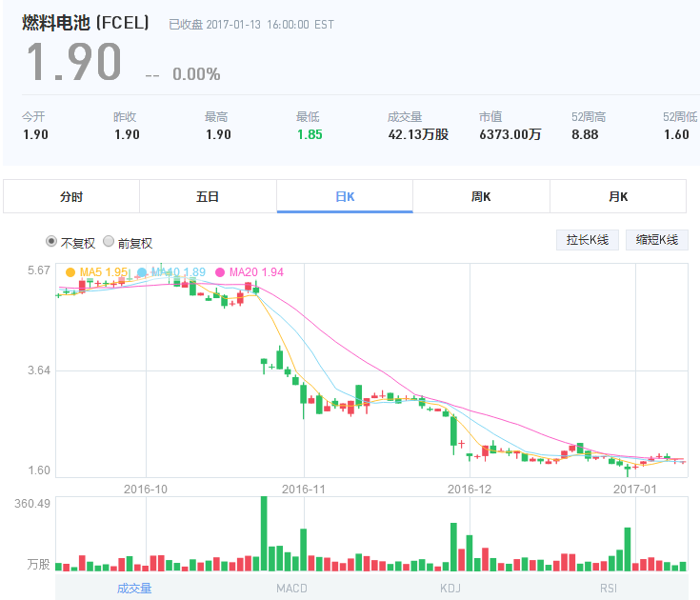
Task: Click the 燃料电池 (FCEL) stock title
Action: (x=86, y=23)
